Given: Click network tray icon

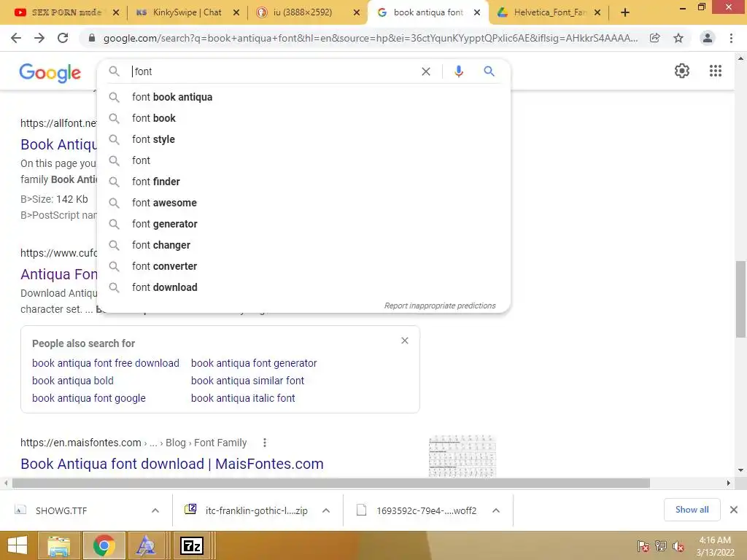Looking at the screenshot, I should 661,546.
